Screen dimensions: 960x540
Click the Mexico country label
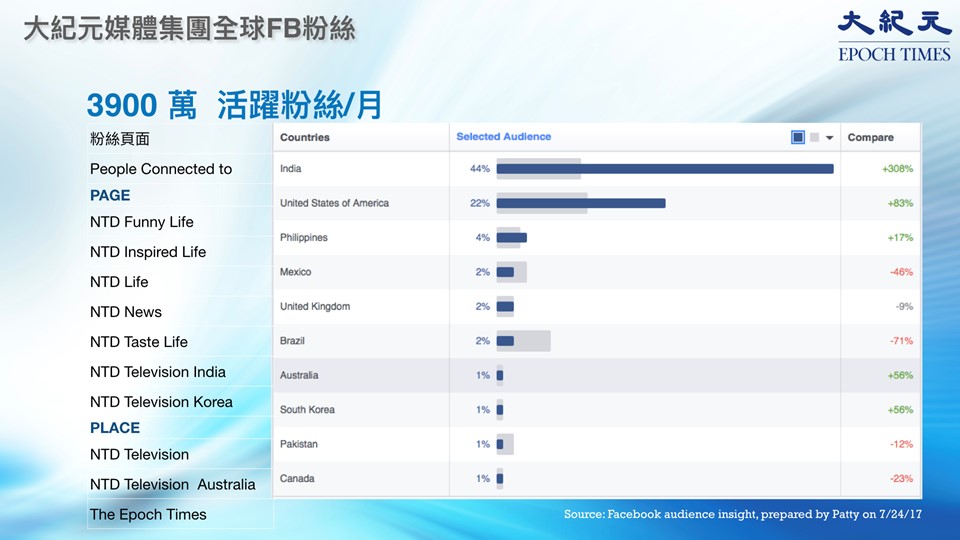coord(295,271)
